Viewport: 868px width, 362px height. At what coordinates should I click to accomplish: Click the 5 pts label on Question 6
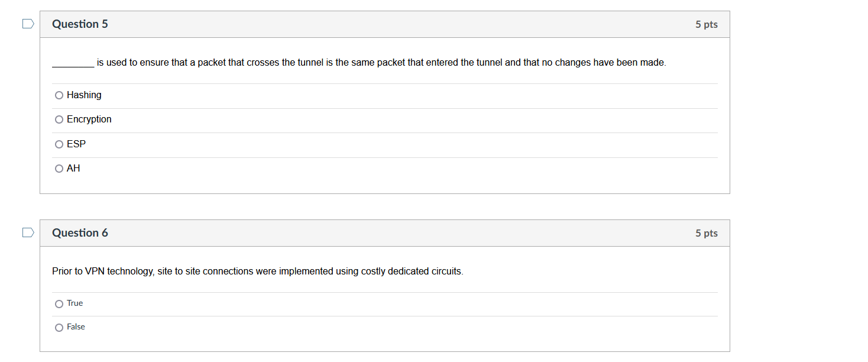tap(707, 232)
